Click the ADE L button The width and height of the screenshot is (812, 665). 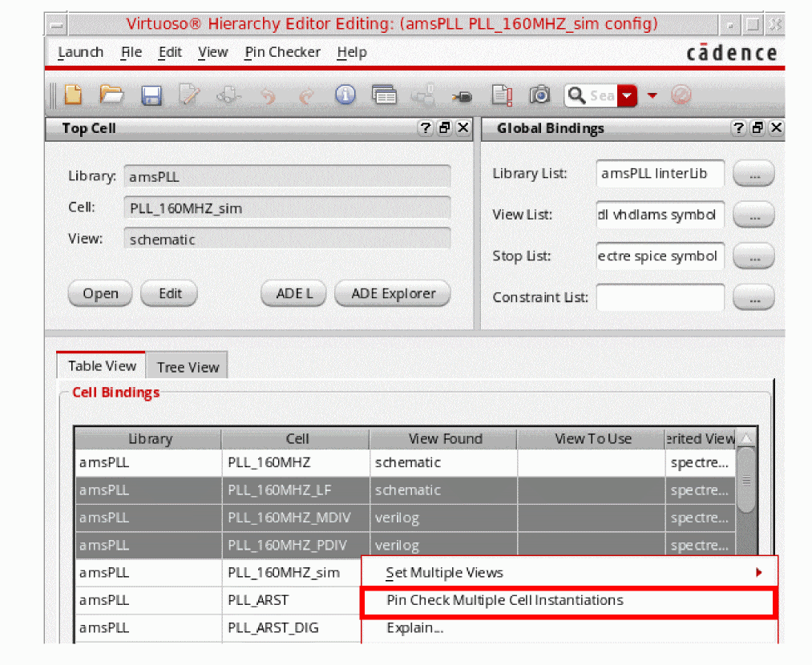293,293
